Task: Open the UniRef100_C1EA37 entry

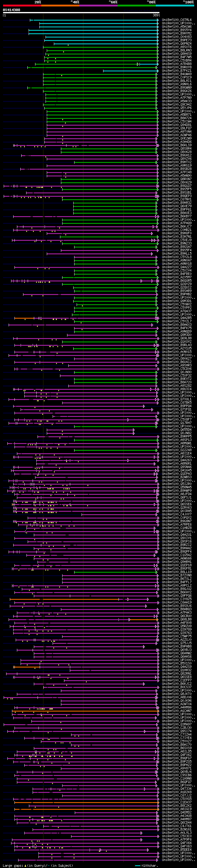Action: (176, 802)
